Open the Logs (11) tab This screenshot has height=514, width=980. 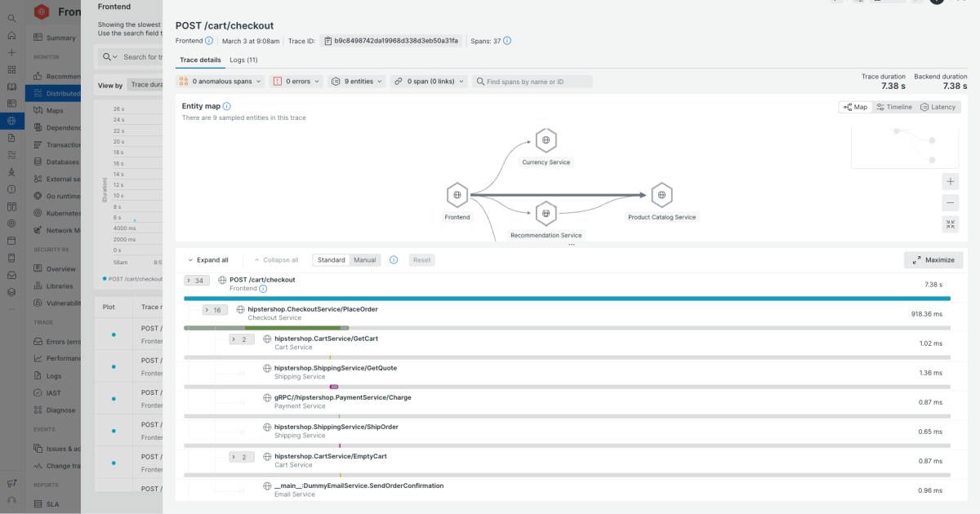tap(243, 60)
